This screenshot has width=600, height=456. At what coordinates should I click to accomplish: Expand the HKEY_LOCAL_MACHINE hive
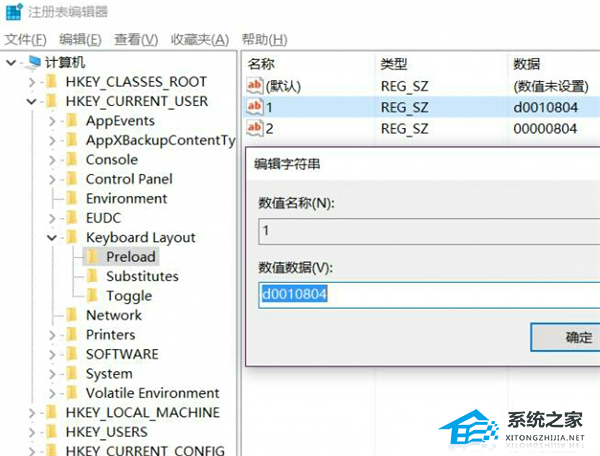coord(32,413)
